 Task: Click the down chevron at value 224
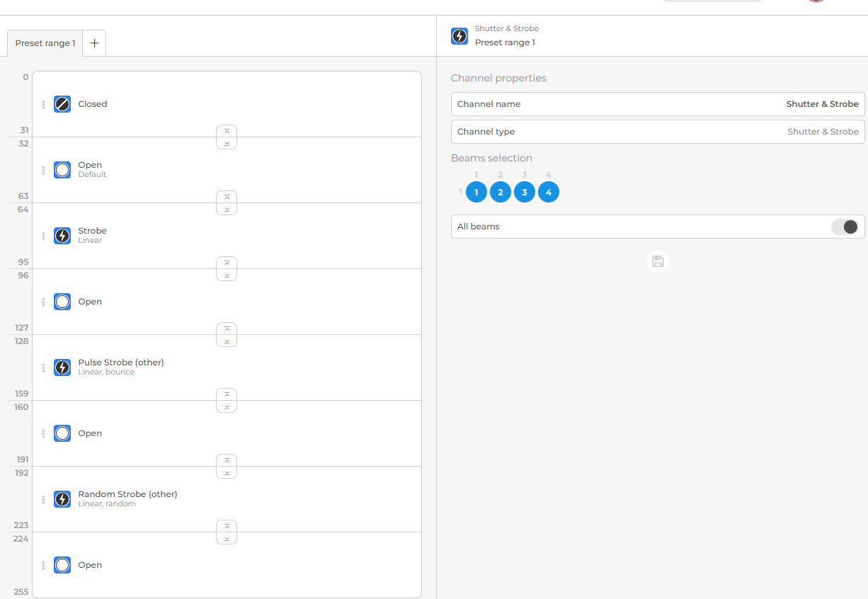pyautogui.click(x=227, y=538)
